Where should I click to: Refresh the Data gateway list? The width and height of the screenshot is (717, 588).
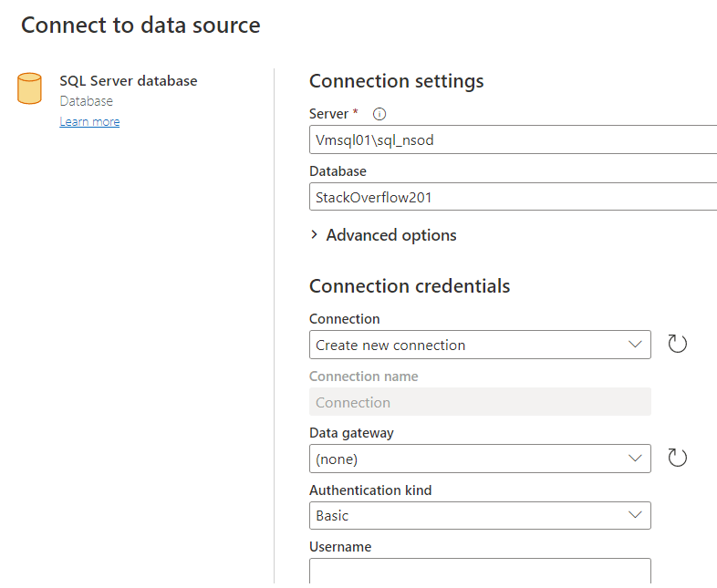tap(677, 458)
